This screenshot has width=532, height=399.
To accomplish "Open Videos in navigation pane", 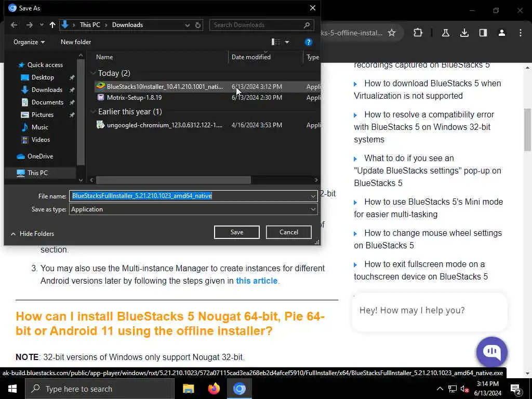I will 41,139.
